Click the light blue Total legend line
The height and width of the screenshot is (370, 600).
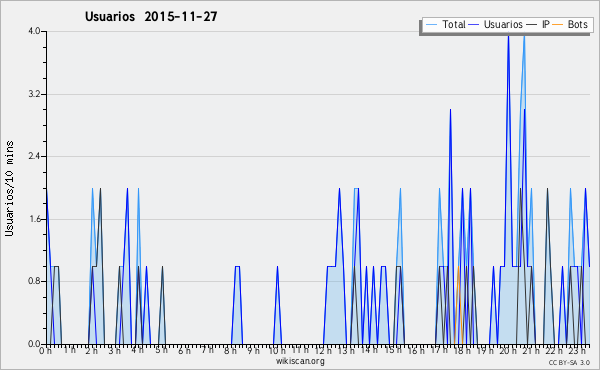(x=431, y=25)
